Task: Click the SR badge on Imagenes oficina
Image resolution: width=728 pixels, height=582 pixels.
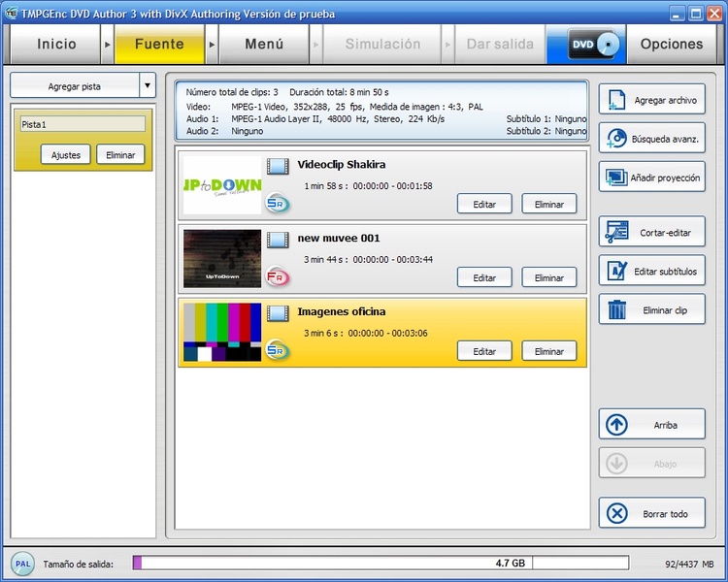Action: tap(278, 350)
